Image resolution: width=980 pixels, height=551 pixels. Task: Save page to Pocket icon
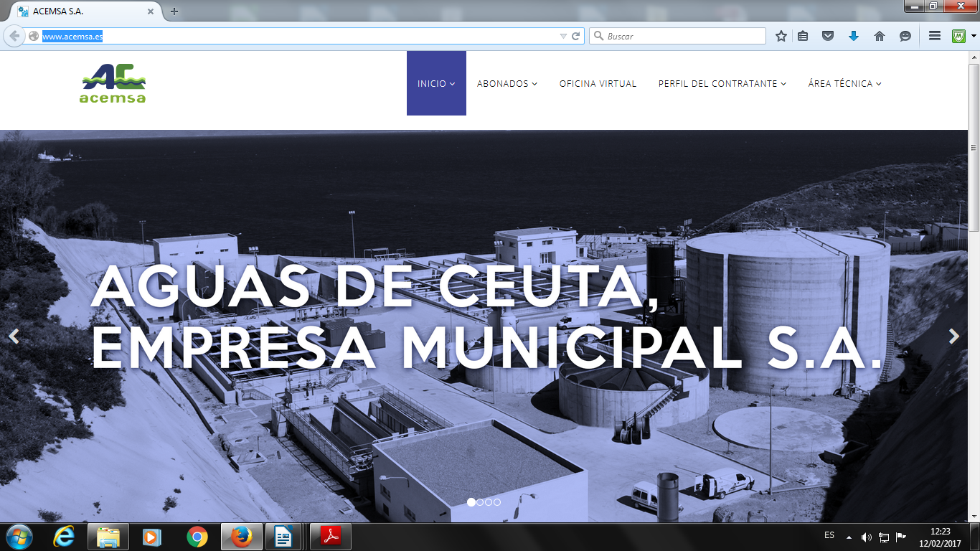[828, 36]
